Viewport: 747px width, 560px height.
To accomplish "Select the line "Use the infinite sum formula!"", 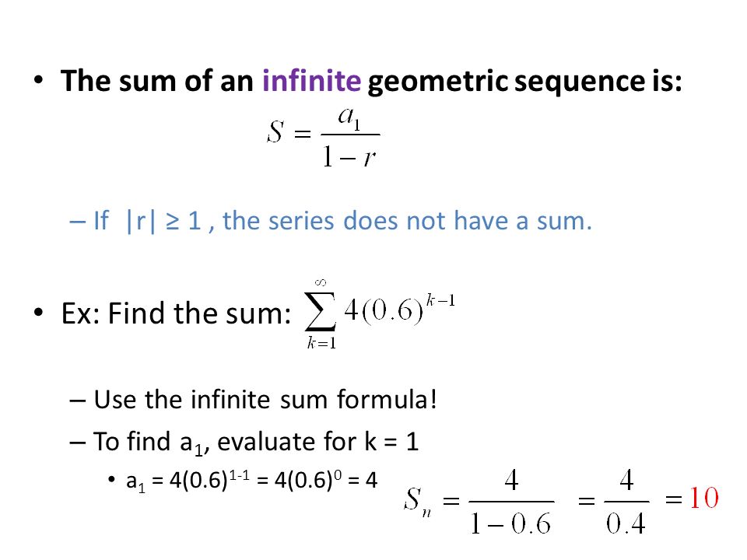I will point(265,399).
